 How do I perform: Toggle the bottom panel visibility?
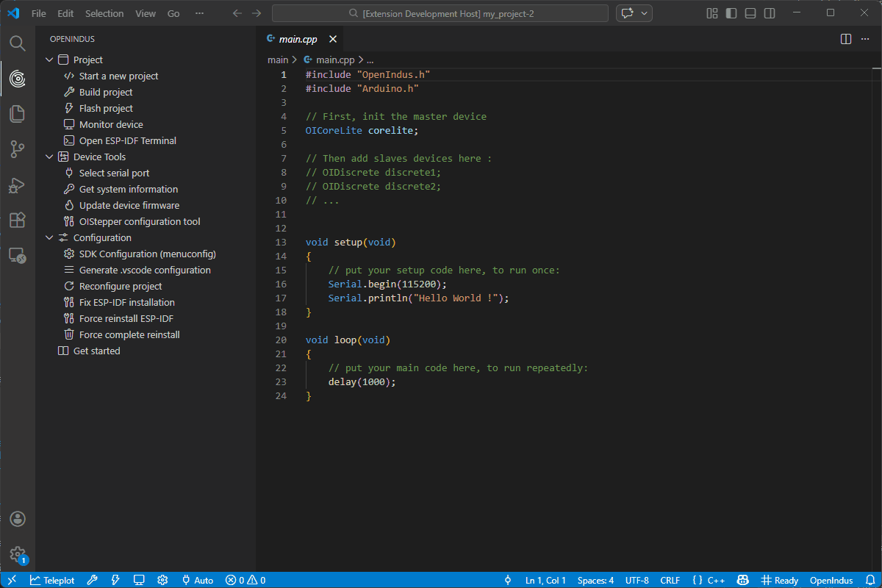coord(750,13)
